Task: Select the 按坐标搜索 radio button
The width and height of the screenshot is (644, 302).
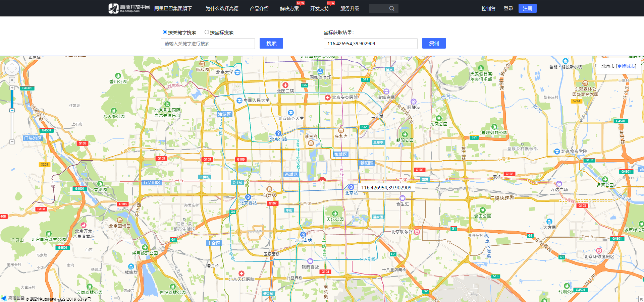Action: pos(207,32)
